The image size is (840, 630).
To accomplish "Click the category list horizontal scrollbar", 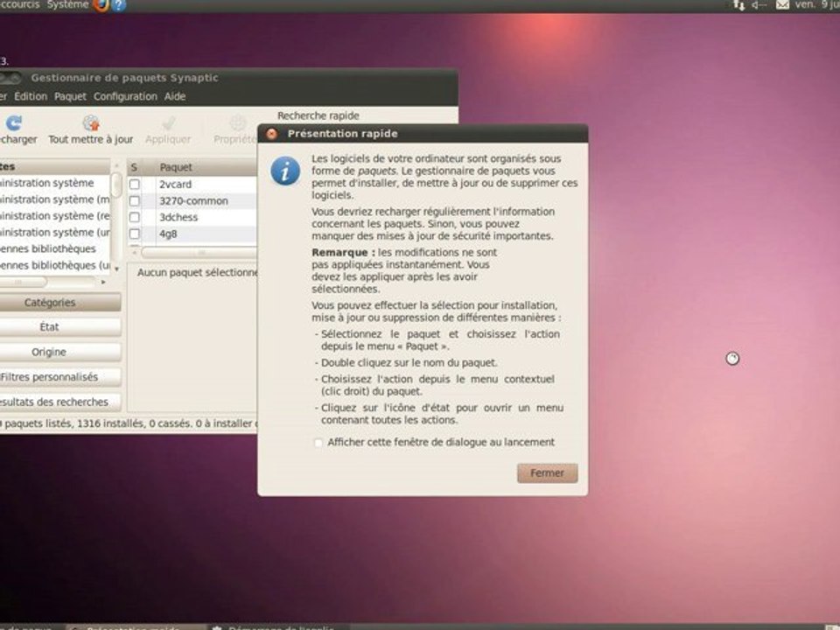I will coord(23,282).
